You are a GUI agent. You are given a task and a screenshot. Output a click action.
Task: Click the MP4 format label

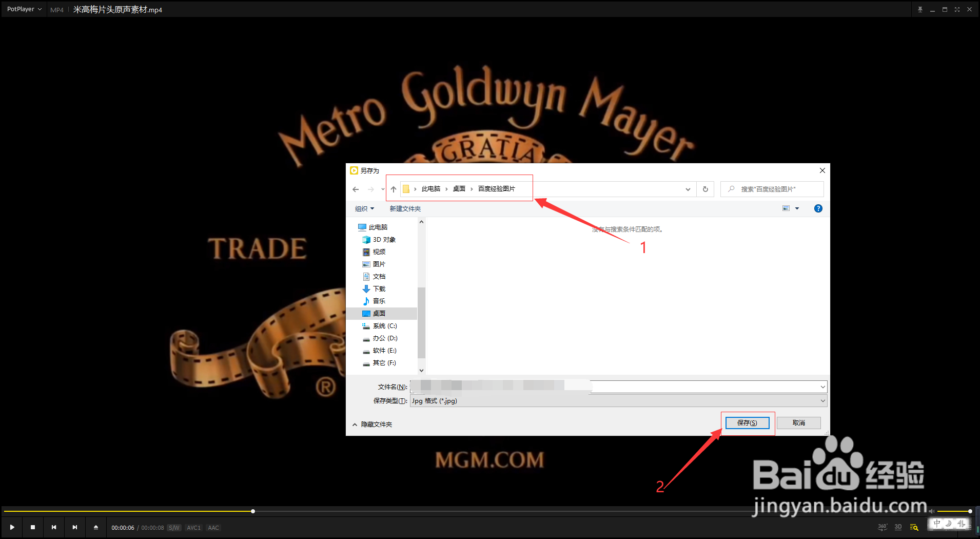pyautogui.click(x=57, y=10)
